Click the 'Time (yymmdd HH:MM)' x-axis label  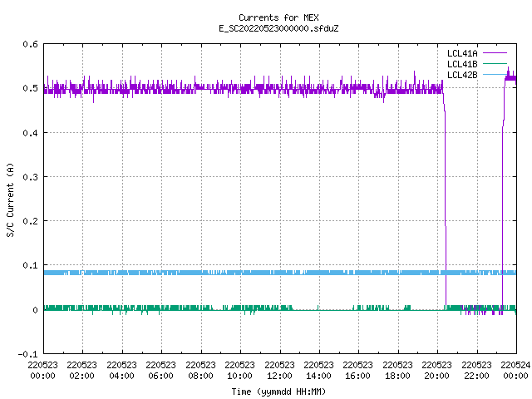pyautogui.click(x=278, y=392)
